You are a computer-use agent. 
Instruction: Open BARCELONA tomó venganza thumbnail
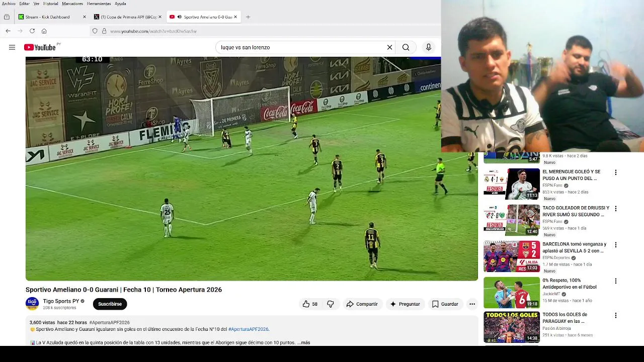(511, 256)
